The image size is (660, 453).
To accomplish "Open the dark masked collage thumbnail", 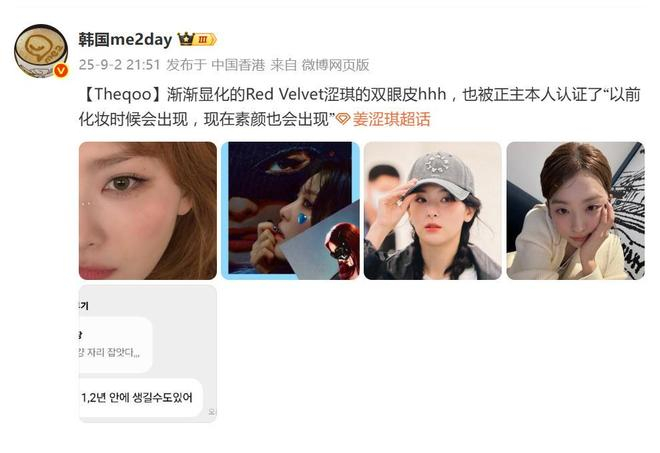I will pos(290,211).
